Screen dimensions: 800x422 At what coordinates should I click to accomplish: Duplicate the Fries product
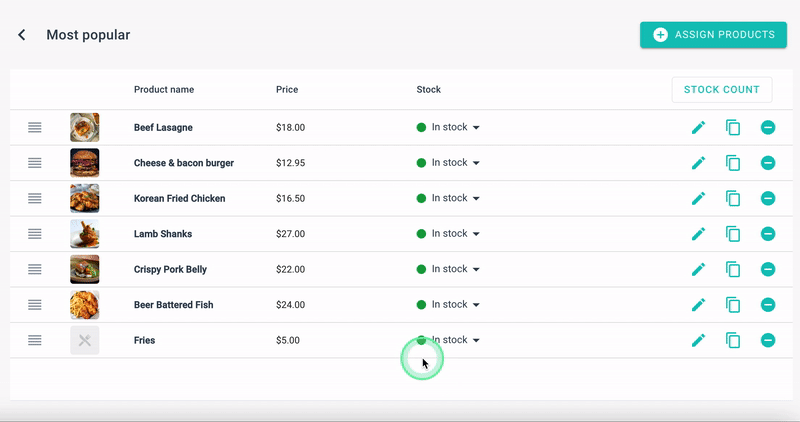coord(733,340)
